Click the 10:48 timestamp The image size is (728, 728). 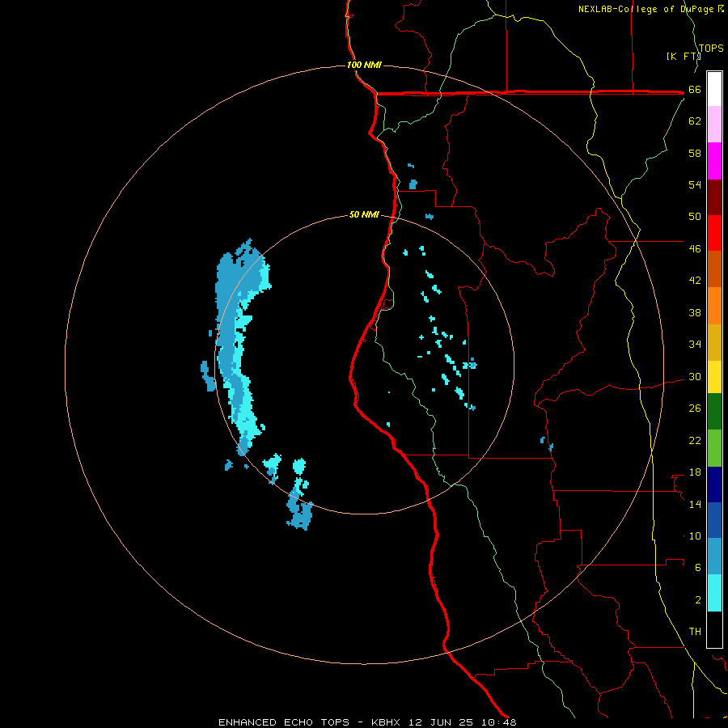(x=498, y=722)
